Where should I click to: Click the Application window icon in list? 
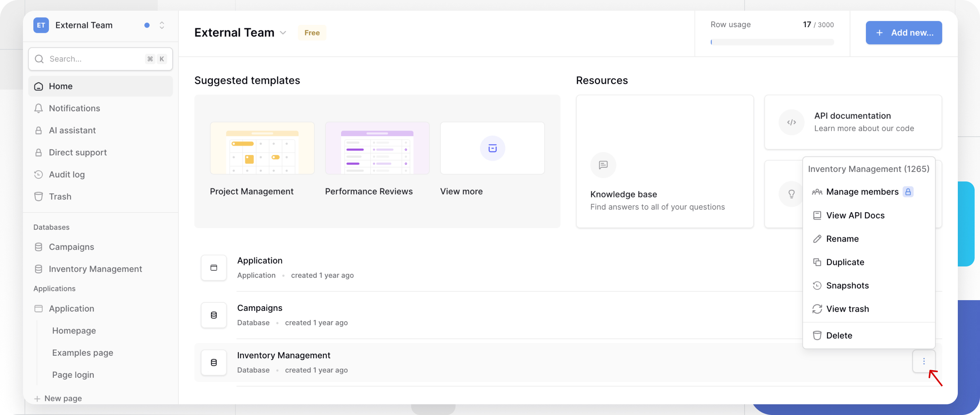pos(214,268)
